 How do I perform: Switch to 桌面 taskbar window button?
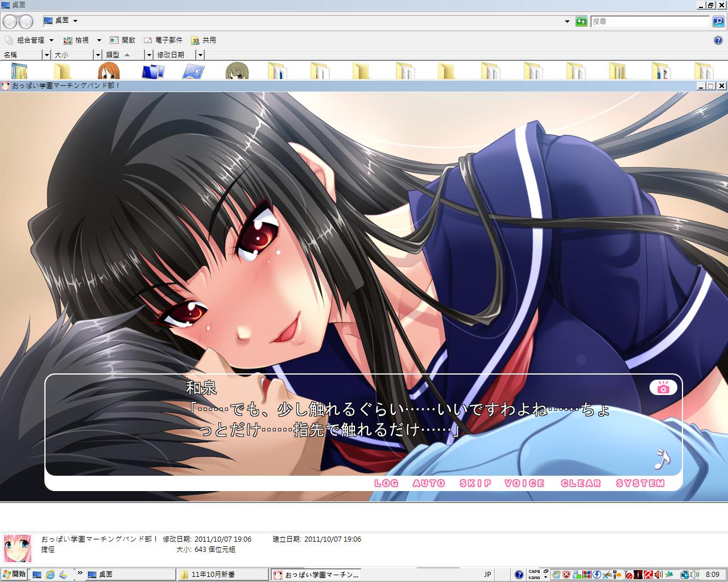click(x=130, y=575)
